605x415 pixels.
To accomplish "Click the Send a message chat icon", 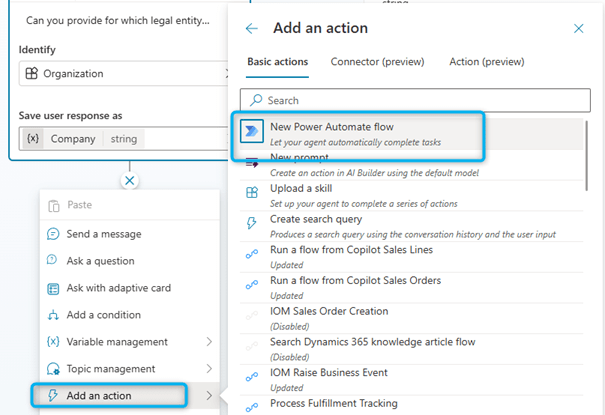I will (x=53, y=234).
